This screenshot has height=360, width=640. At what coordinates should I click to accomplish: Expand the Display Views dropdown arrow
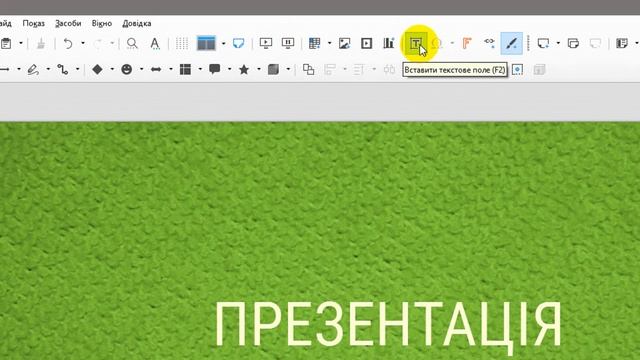[223, 43]
